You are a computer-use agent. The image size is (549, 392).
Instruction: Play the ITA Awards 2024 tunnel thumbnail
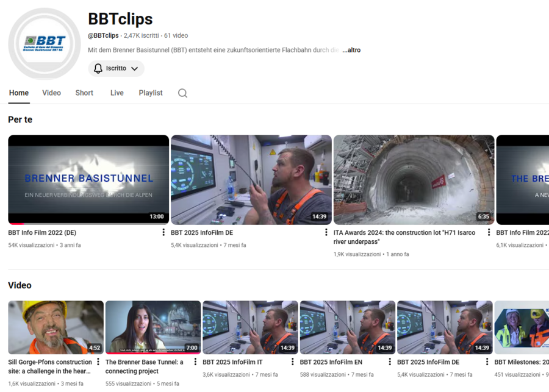click(x=414, y=180)
